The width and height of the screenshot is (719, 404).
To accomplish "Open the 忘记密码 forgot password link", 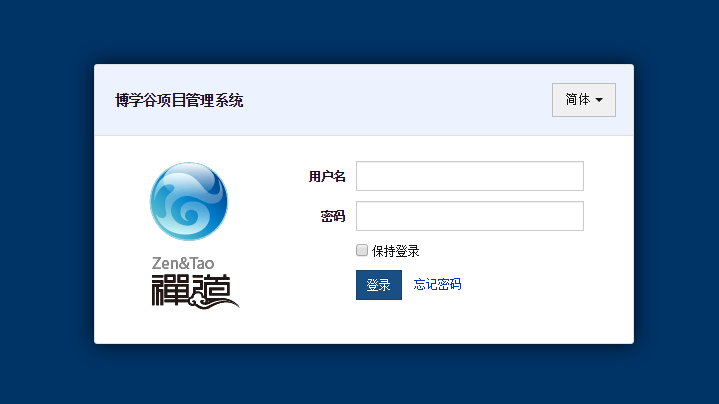I will tap(437, 285).
